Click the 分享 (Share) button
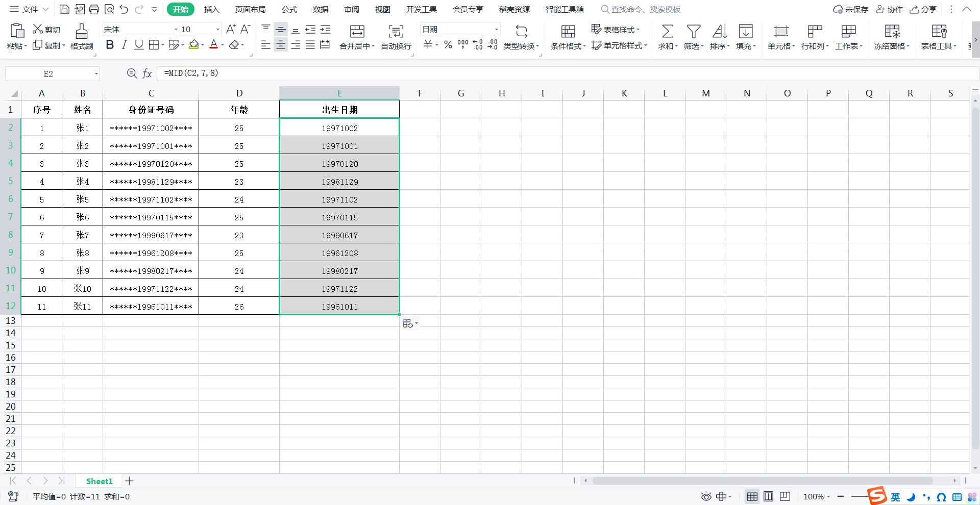The image size is (980, 505). click(x=923, y=9)
